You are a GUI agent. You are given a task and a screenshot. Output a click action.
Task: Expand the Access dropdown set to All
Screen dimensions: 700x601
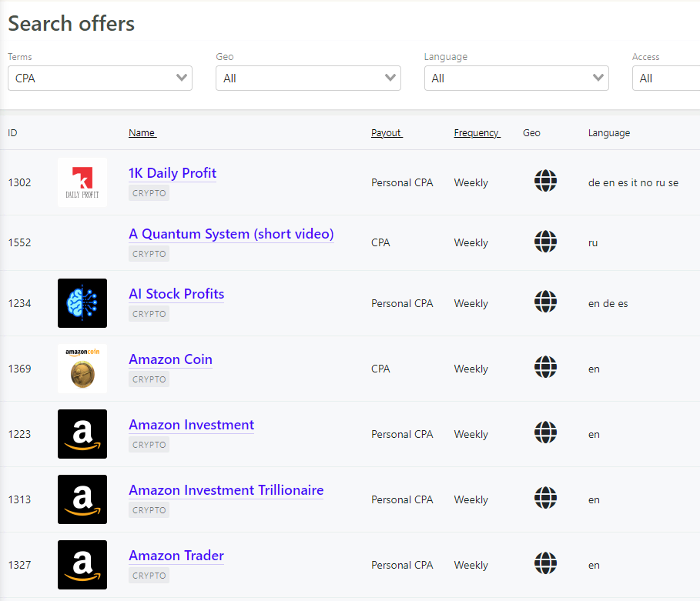tap(678, 78)
